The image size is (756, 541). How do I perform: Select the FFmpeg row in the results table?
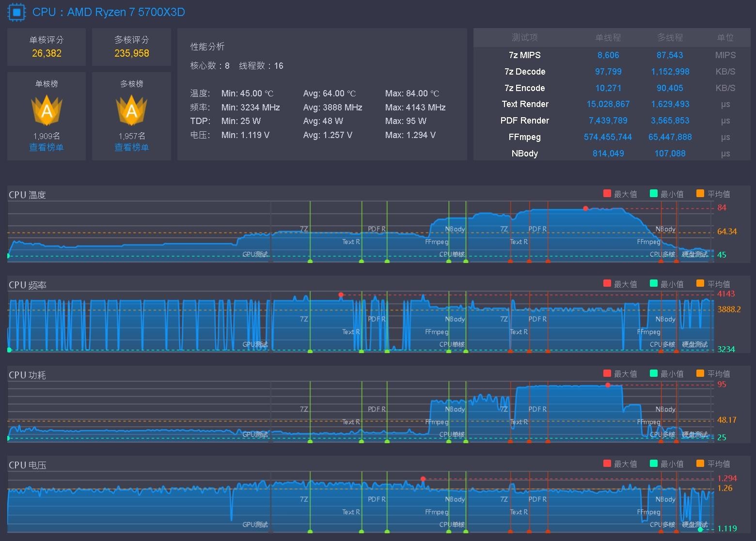[x=525, y=137]
